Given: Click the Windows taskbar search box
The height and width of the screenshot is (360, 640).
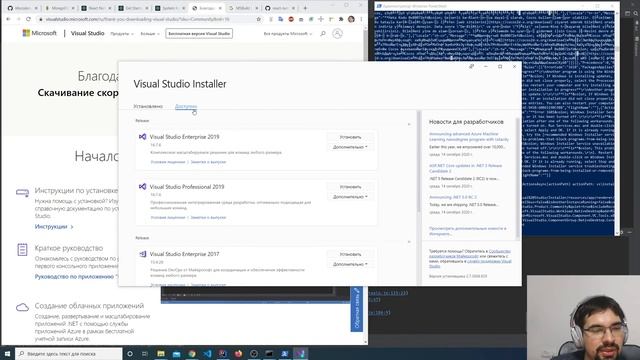Looking at the screenshot, I should click(x=69, y=353).
